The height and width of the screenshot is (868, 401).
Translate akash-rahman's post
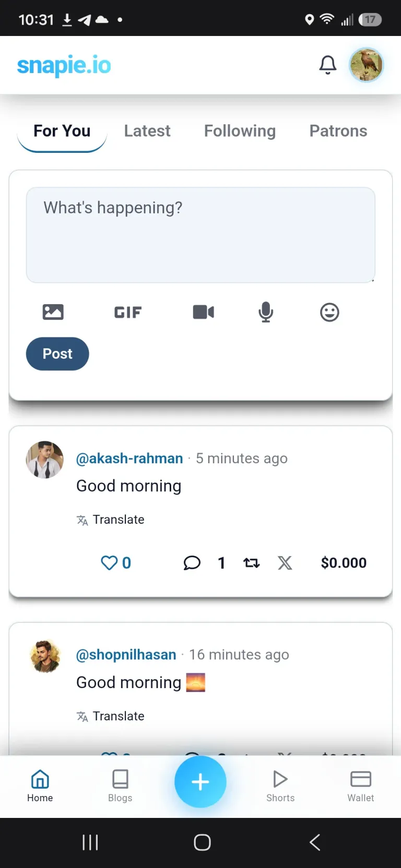pyautogui.click(x=111, y=520)
